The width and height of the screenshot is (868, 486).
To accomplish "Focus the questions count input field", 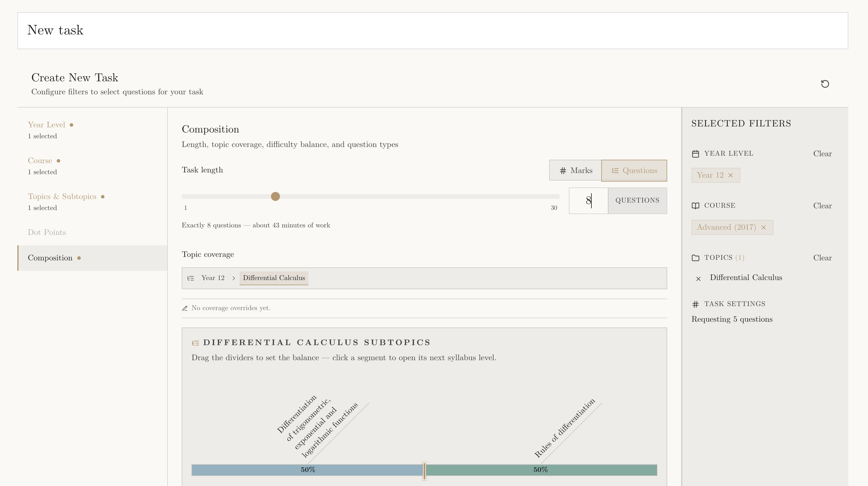I will [x=588, y=201].
